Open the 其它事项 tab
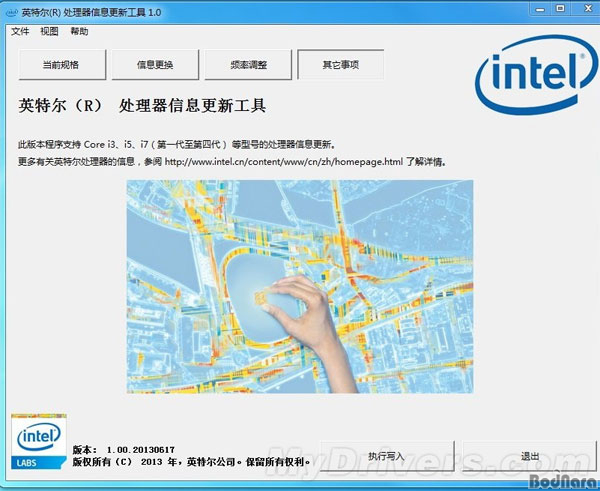This screenshot has width=600, height=491. 340,65
